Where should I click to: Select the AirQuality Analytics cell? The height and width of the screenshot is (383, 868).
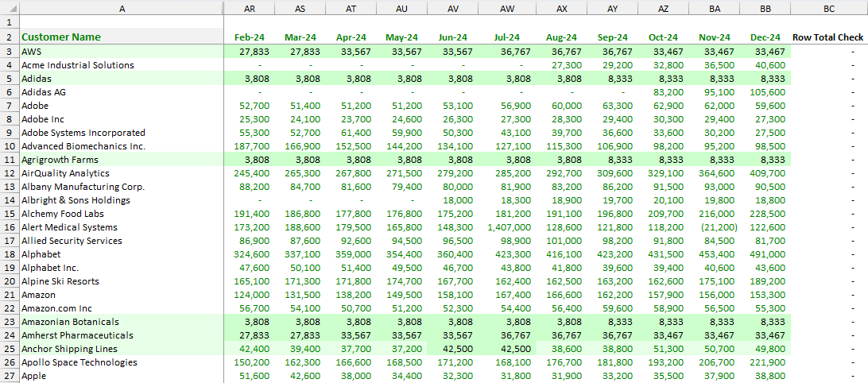pos(122,173)
